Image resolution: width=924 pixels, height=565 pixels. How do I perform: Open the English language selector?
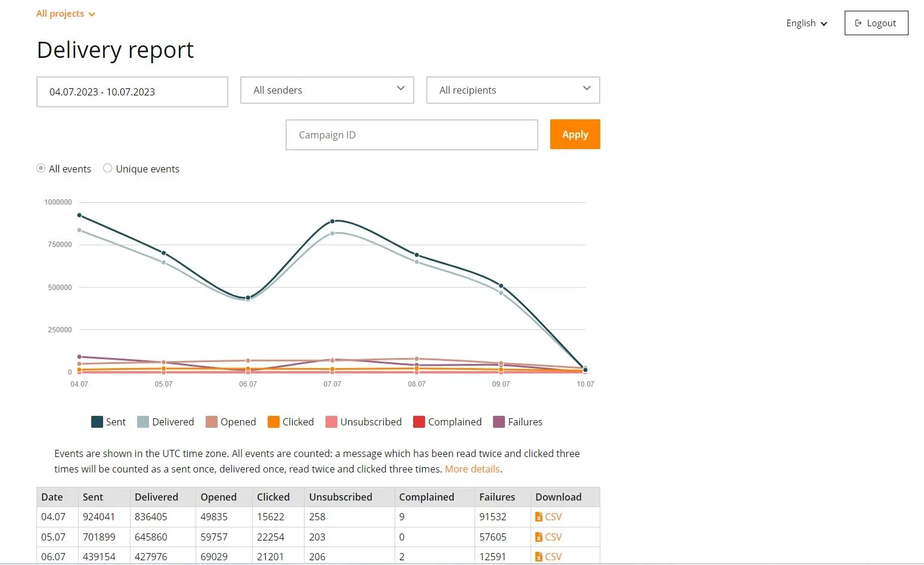pyautogui.click(x=807, y=23)
